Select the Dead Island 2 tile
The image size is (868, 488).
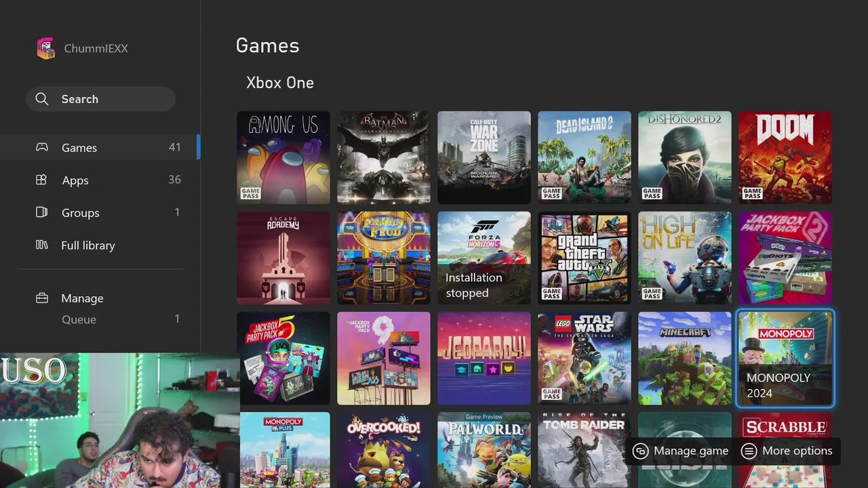[585, 157]
